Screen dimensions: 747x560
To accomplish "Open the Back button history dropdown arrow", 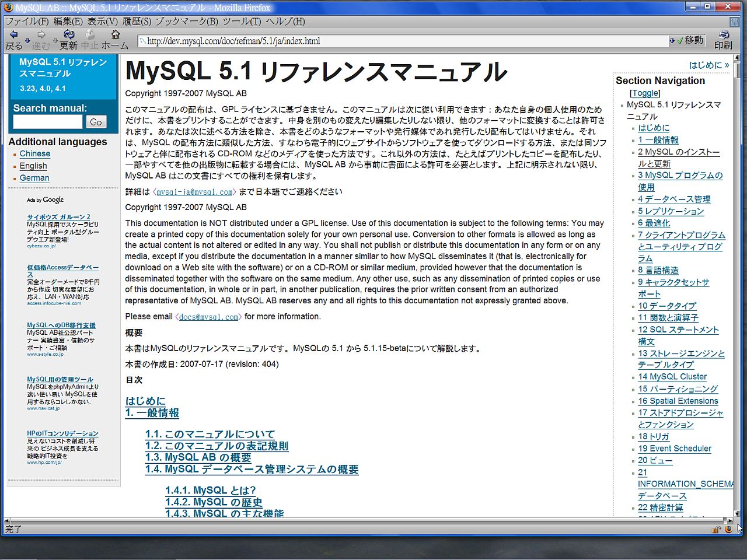I will 27,40.
